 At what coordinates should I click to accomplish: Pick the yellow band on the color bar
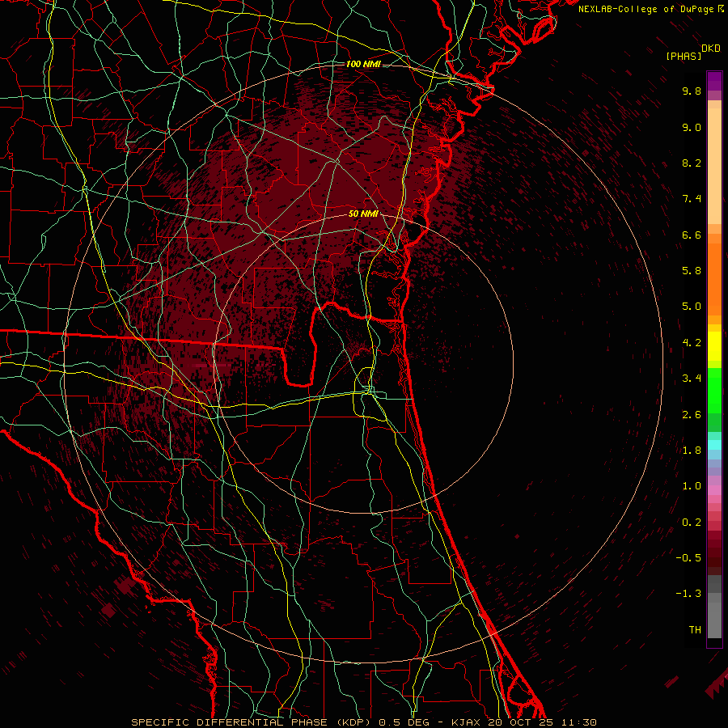coord(714,346)
